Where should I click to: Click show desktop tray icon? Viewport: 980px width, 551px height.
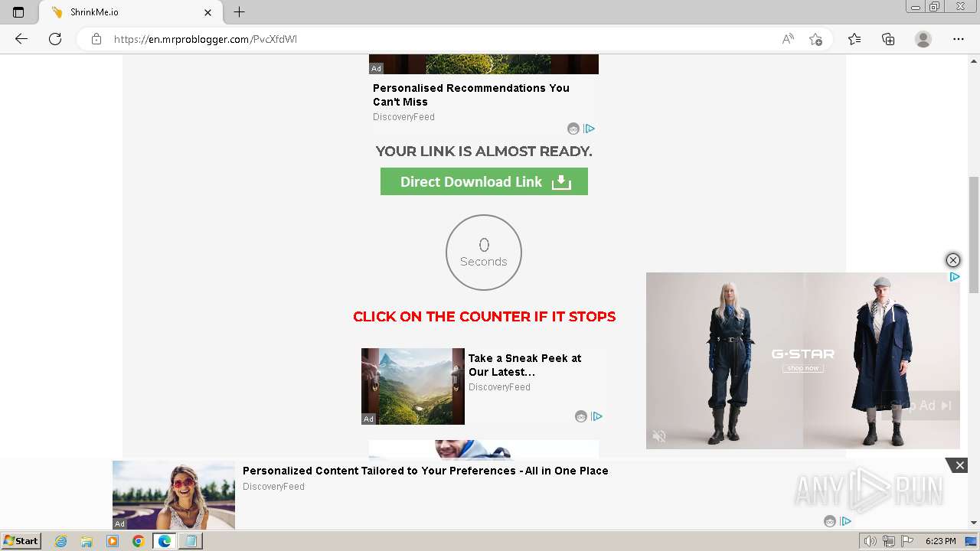pos(971,541)
